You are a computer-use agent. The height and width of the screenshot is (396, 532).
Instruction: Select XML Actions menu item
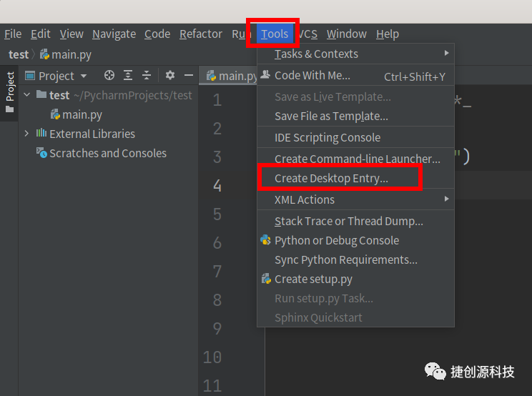coord(355,199)
